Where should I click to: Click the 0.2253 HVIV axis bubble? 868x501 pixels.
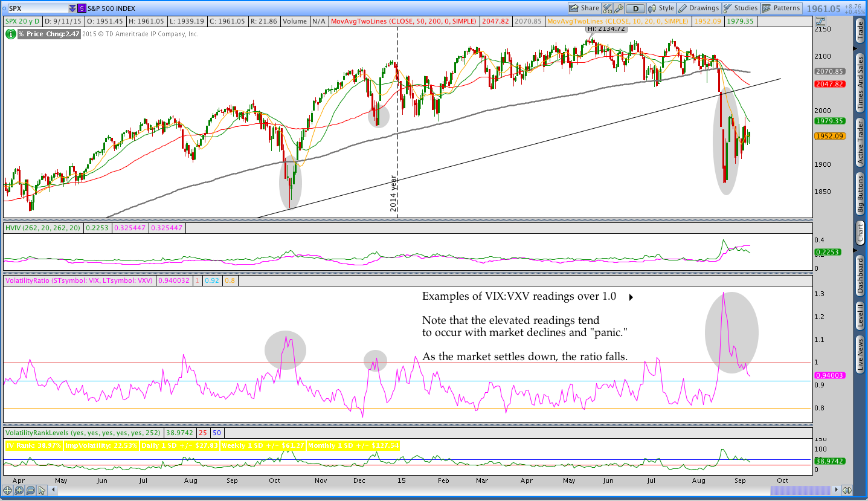(x=827, y=251)
